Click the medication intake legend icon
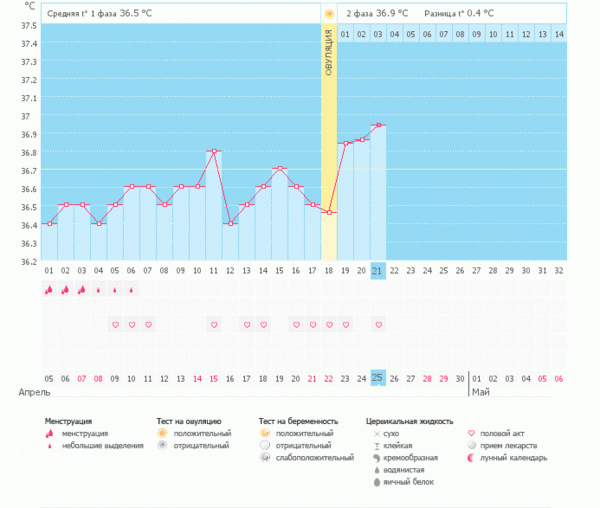Screen dimensions: 600x508 click(x=471, y=445)
